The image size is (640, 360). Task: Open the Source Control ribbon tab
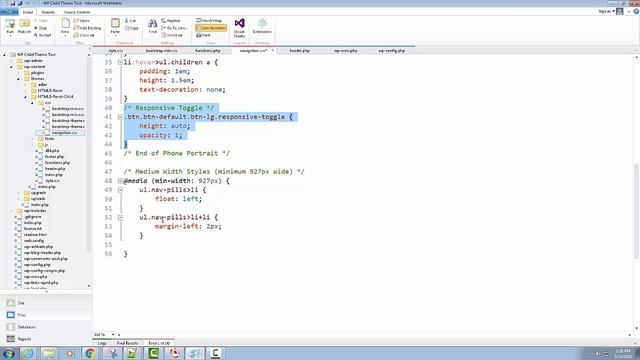[x=77, y=12]
